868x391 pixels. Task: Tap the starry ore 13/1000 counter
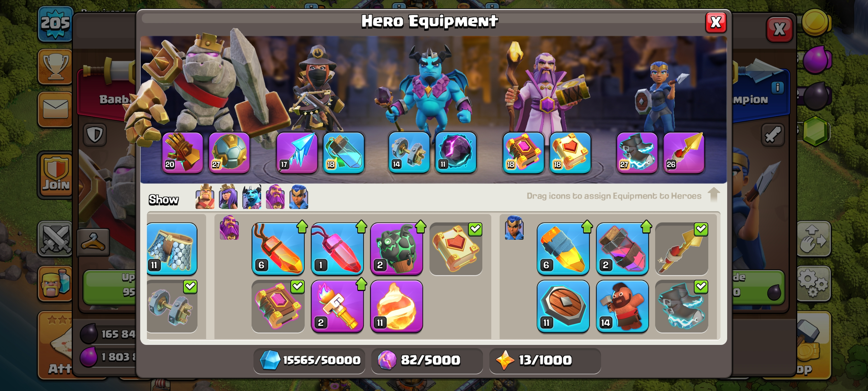point(545,360)
